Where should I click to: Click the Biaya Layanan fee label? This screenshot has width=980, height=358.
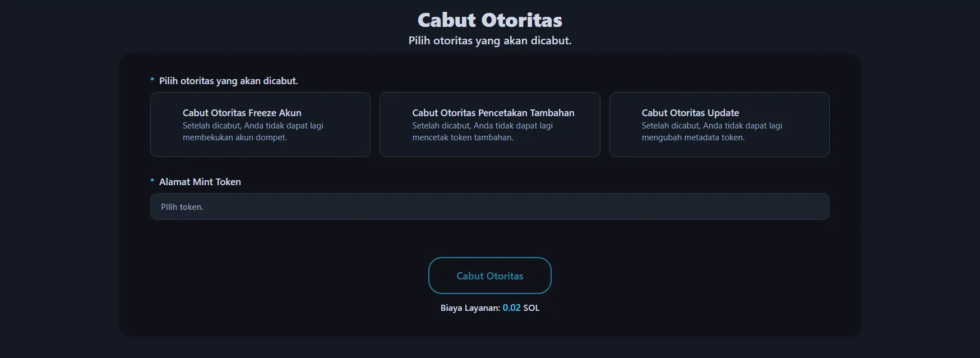pyautogui.click(x=470, y=307)
